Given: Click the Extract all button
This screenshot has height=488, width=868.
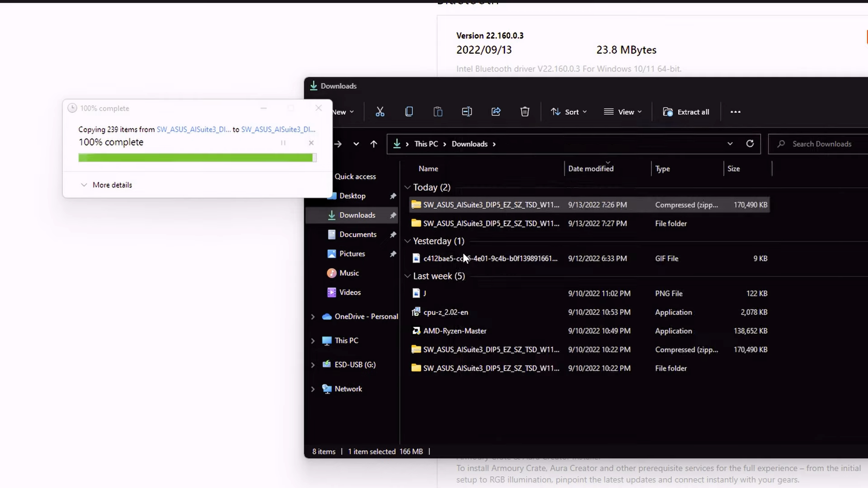Looking at the screenshot, I should (686, 112).
